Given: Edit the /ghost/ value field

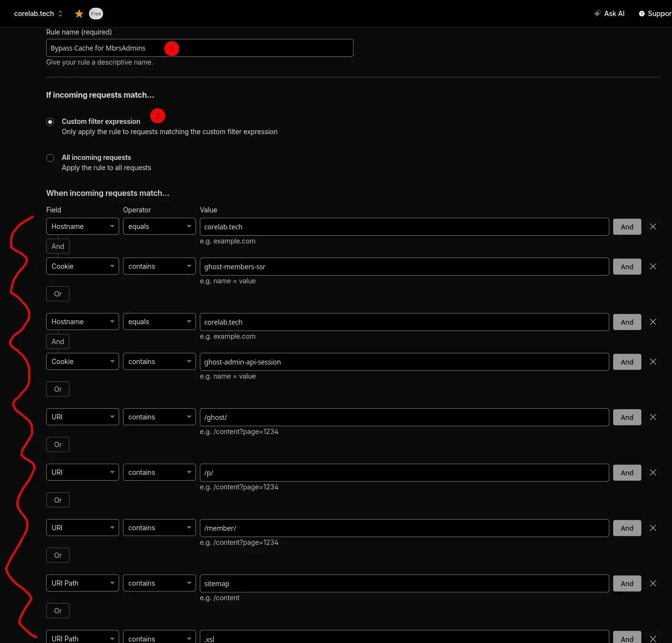Looking at the screenshot, I should click(x=404, y=417).
